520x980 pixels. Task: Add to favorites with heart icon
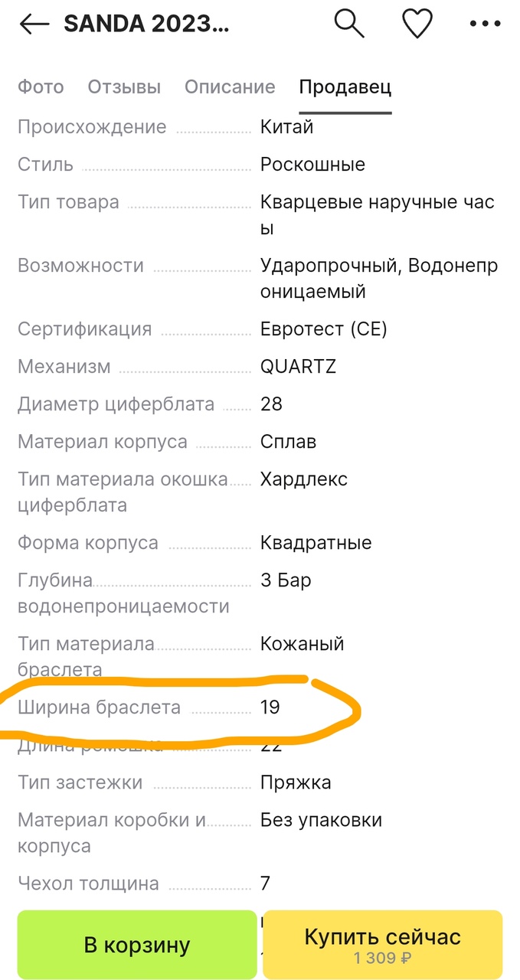pos(417,24)
